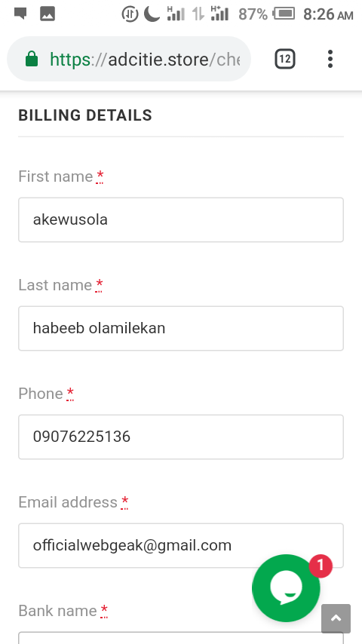Edit the Last name field habeeb olamilekan
Image resolution: width=362 pixels, height=644 pixels.
click(x=181, y=328)
